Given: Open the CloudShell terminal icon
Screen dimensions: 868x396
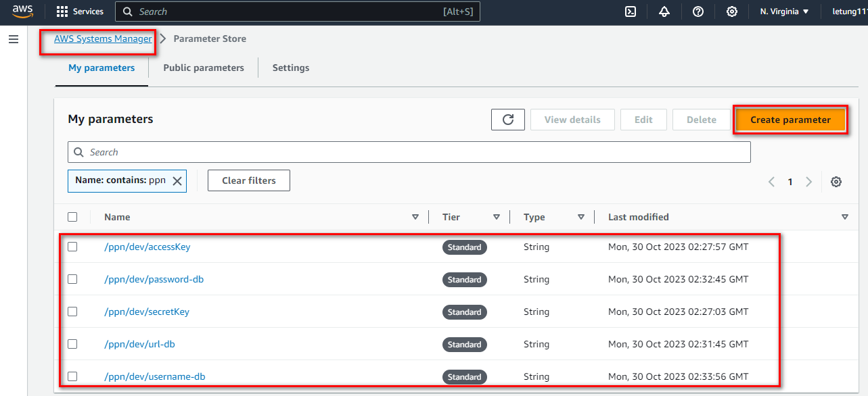Looking at the screenshot, I should click(631, 11).
